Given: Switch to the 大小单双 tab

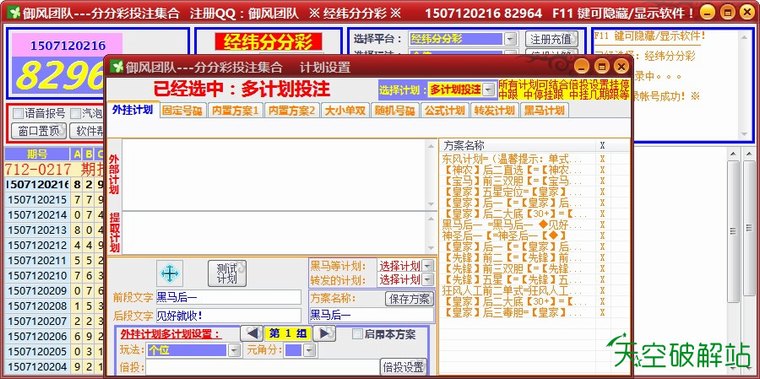Looking at the screenshot, I should pos(346,111).
